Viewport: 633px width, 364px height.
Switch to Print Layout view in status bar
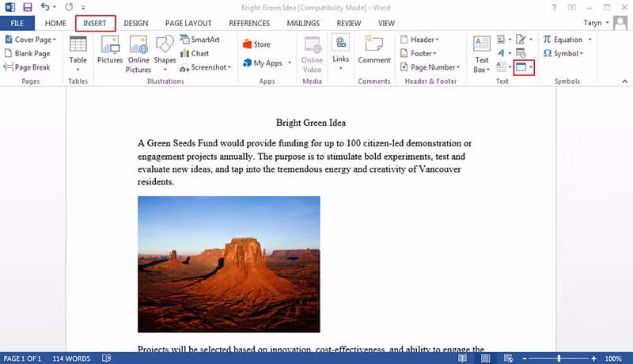[x=485, y=358]
